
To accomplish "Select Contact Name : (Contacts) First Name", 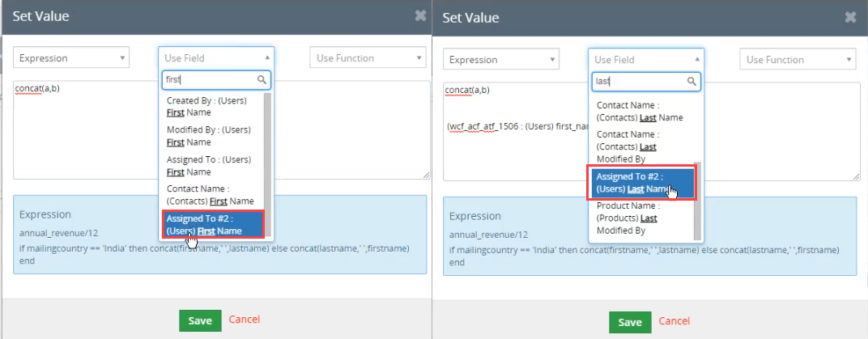I will pos(212,195).
